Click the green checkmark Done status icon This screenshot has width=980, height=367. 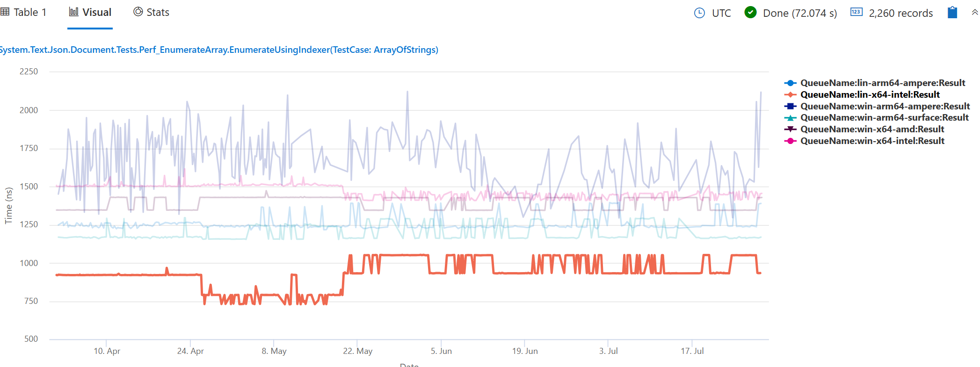click(750, 13)
